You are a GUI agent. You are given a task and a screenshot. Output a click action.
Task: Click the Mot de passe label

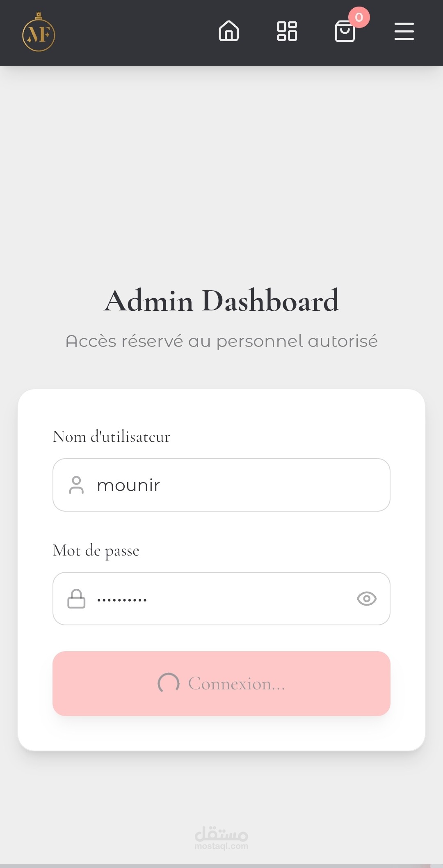(x=96, y=551)
